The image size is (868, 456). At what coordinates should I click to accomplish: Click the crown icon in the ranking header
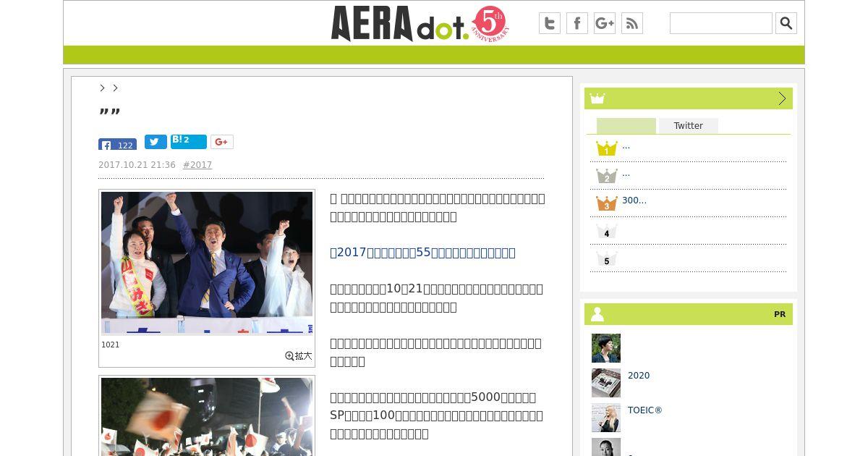click(597, 98)
